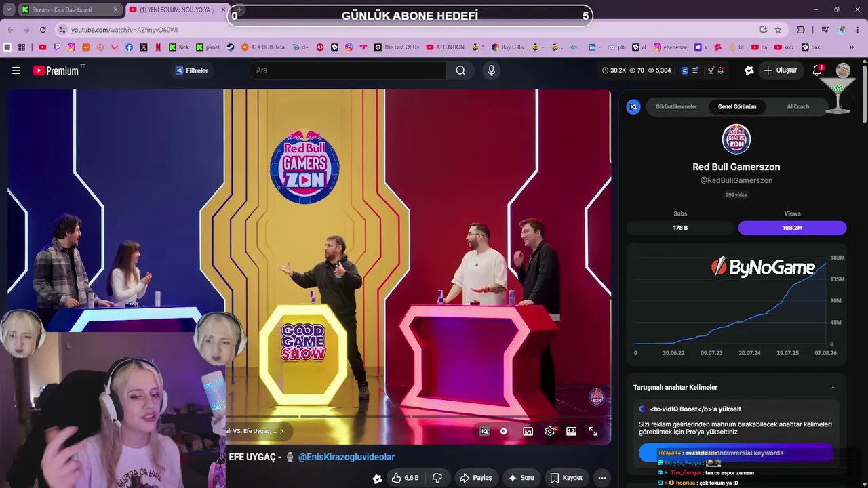Click the magnifier search submit button
Image resolution: width=868 pixels, height=488 pixels.
[x=460, y=70]
